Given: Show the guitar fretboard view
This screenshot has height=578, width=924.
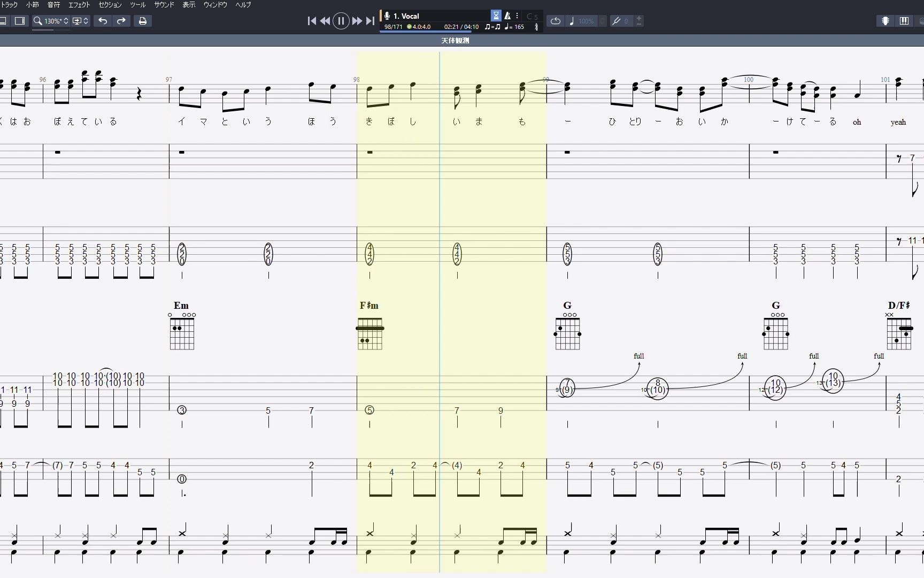Looking at the screenshot, I should tap(885, 21).
